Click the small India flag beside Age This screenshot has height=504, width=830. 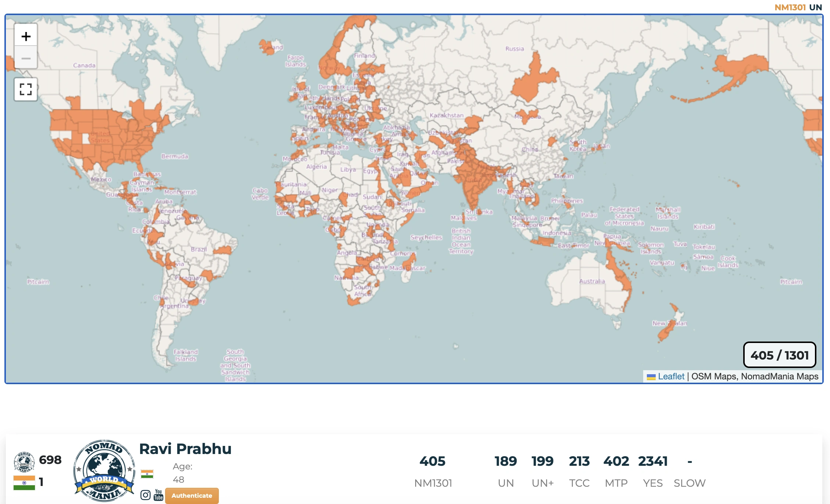(x=147, y=474)
